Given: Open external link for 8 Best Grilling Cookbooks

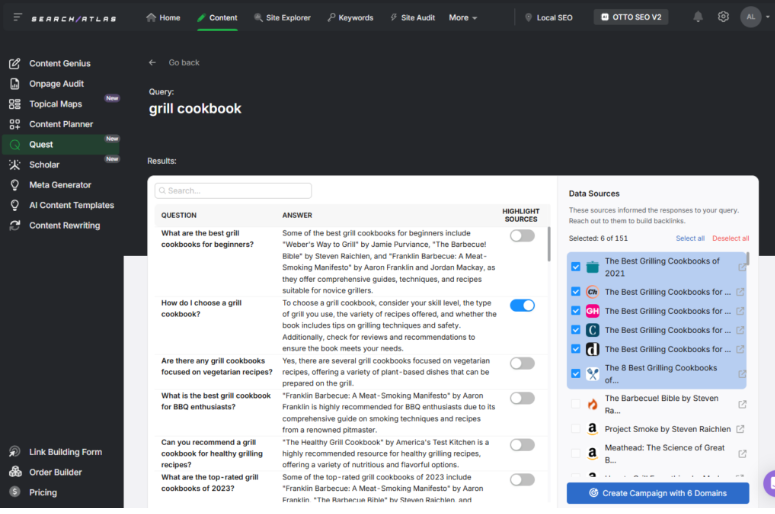Looking at the screenshot, I should (742, 374).
